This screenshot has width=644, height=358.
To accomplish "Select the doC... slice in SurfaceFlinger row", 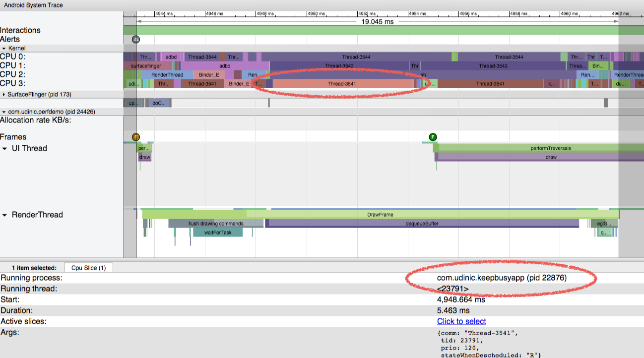I will coord(159,103).
